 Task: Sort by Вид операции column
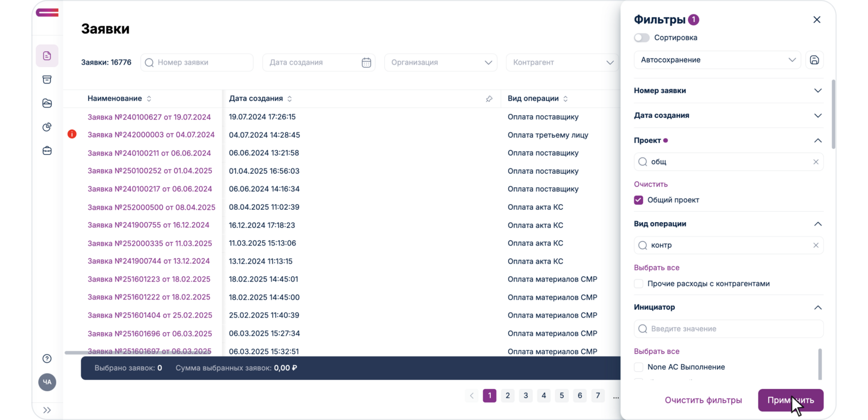pos(565,99)
